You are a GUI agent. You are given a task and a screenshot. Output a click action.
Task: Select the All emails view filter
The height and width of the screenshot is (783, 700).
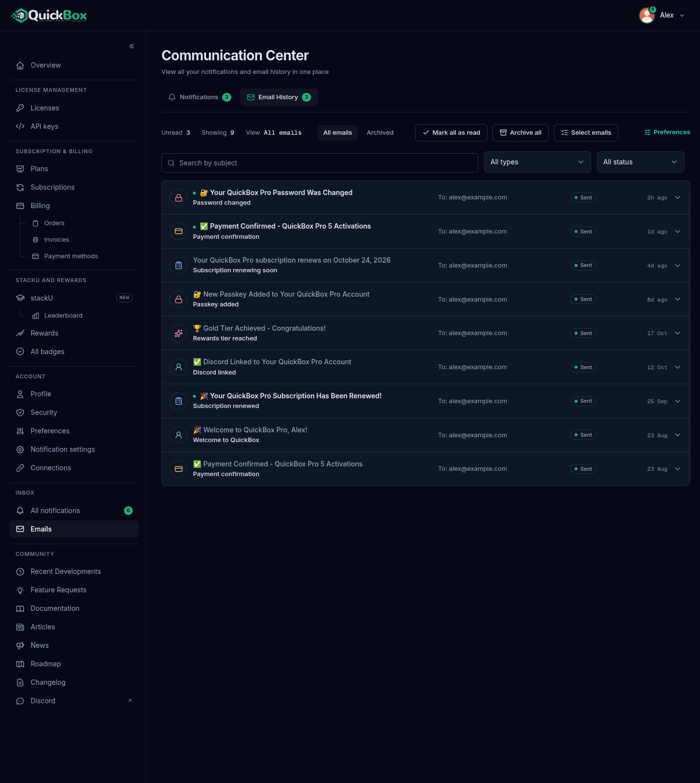coord(337,133)
